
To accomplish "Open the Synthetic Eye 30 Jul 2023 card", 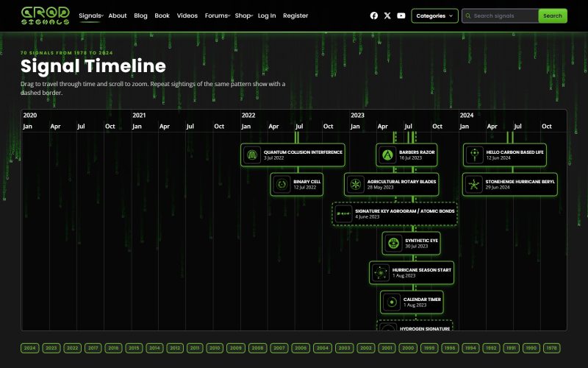I will click(412, 244).
